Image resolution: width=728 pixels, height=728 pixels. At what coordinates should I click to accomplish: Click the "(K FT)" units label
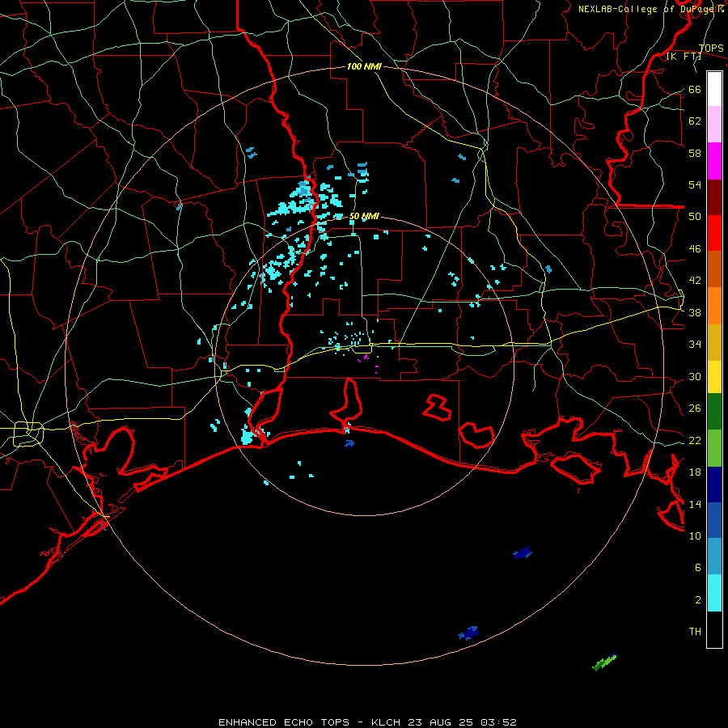684,56
